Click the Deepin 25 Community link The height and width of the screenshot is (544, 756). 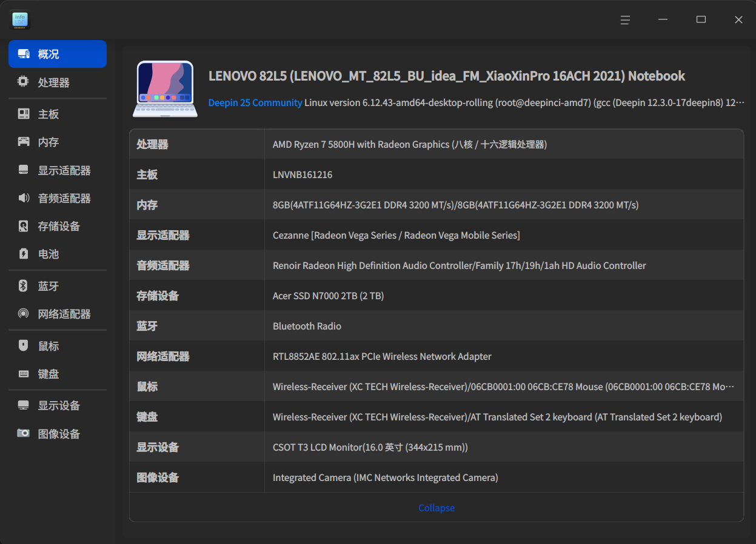click(255, 102)
